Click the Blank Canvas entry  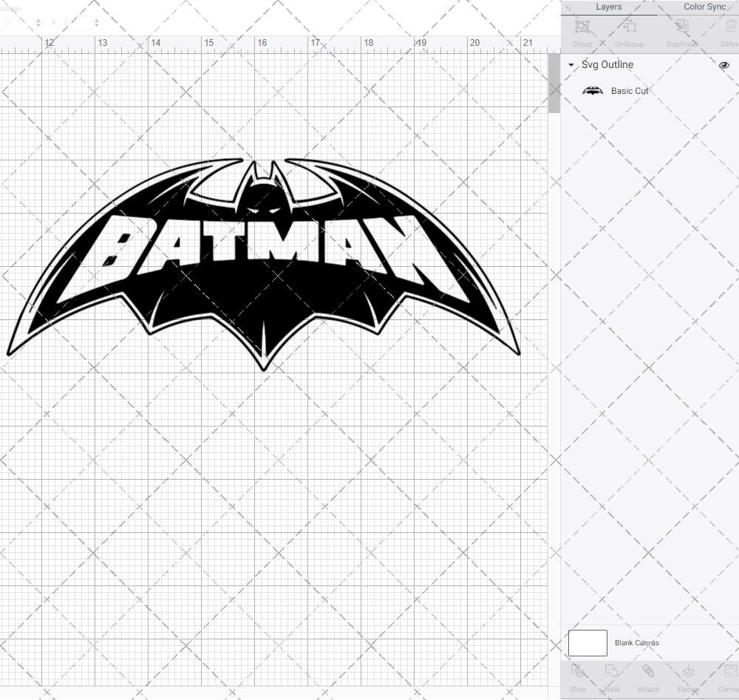(x=636, y=643)
